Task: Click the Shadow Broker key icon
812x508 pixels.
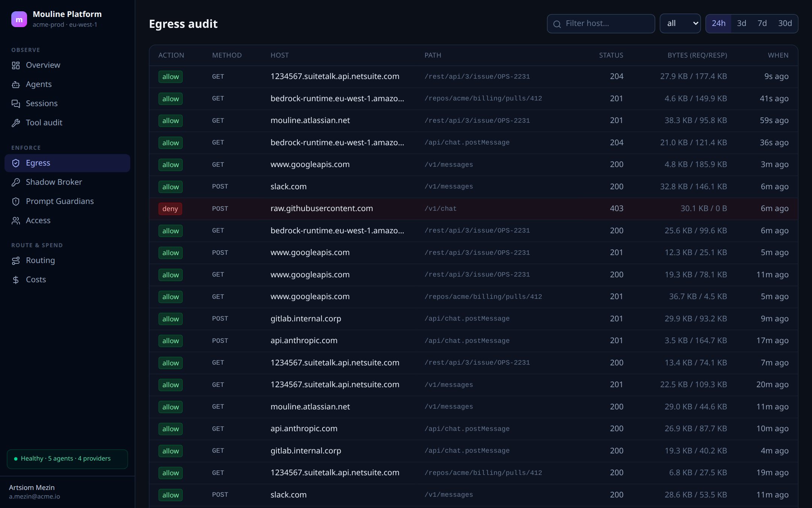Action: point(16,183)
